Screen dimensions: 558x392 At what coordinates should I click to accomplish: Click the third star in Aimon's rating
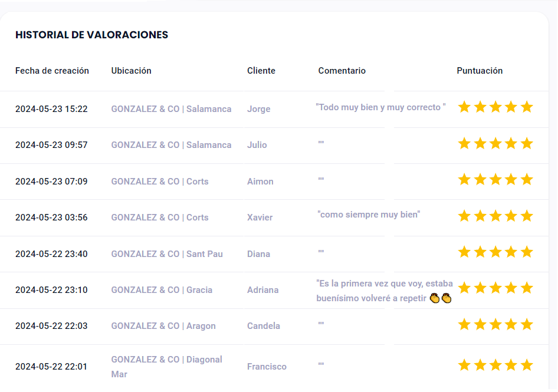click(x=495, y=179)
